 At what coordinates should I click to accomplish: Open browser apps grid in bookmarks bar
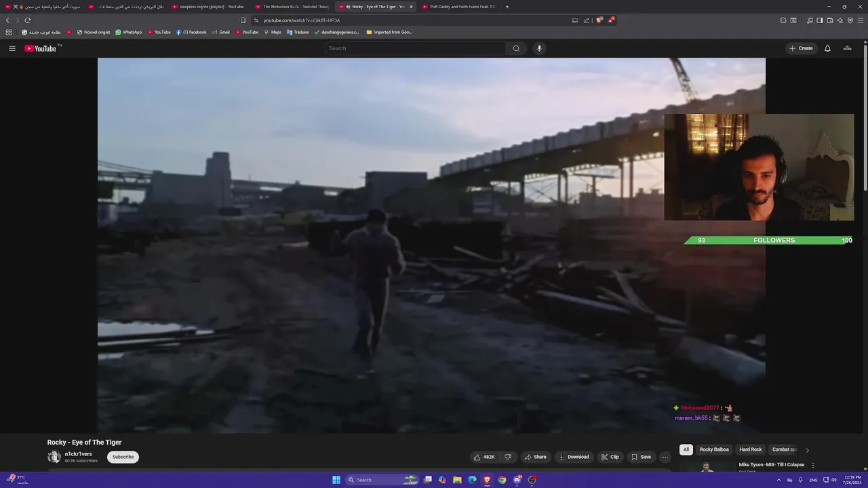pos(9,32)
